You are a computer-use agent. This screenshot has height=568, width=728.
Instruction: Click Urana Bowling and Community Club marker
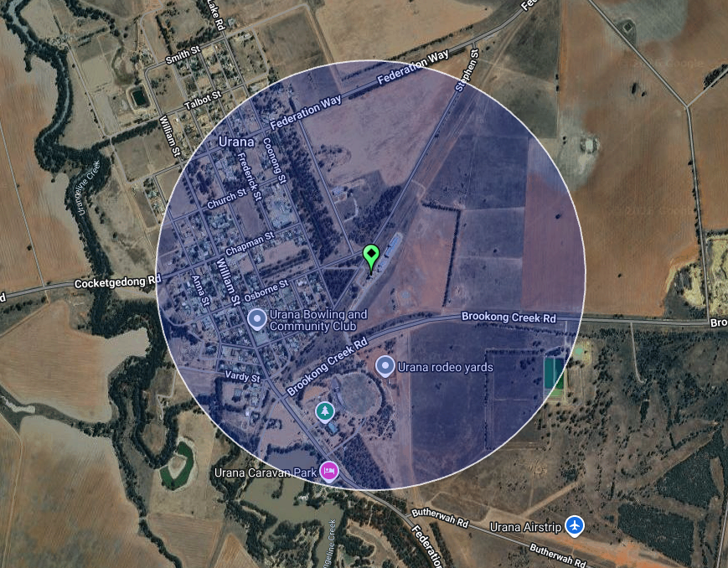point(256,319)
